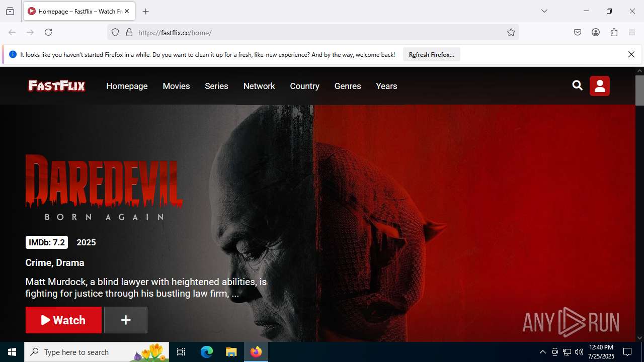View site security padlock info
Screen dimensions: 644x362
click(x=129, y=32)
